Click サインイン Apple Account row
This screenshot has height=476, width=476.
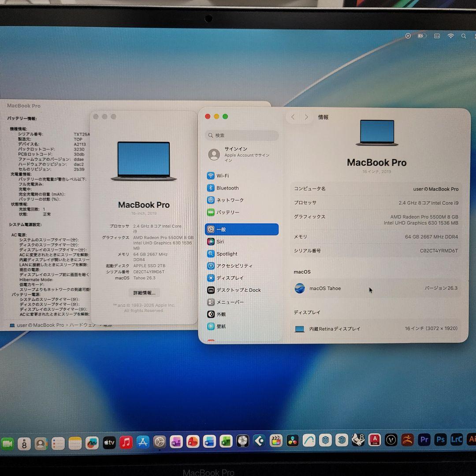(x=242, y=155)
